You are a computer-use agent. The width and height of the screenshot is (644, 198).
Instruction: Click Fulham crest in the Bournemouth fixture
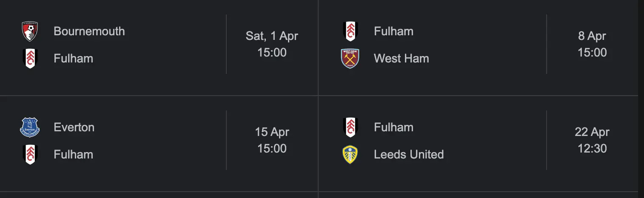tap(30, 59)
